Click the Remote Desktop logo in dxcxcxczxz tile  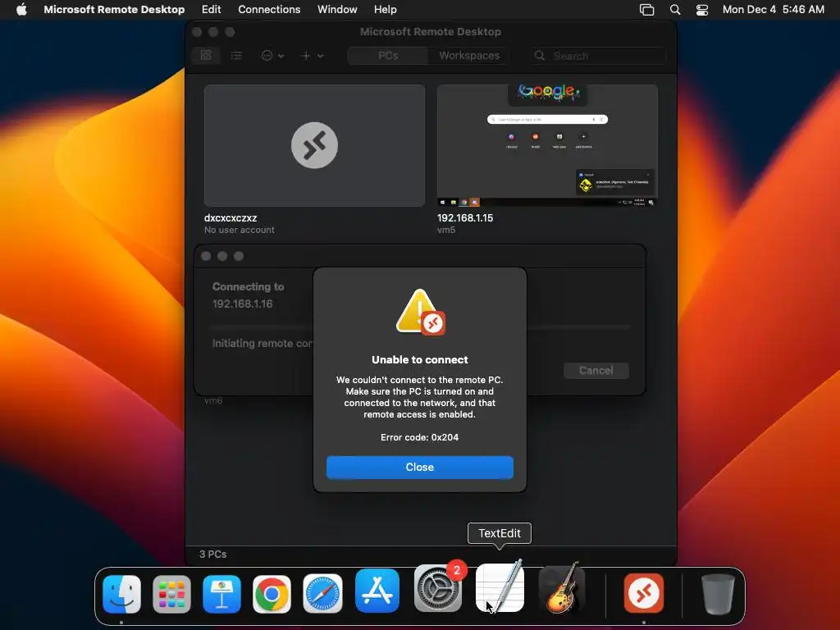click(314, 145)
